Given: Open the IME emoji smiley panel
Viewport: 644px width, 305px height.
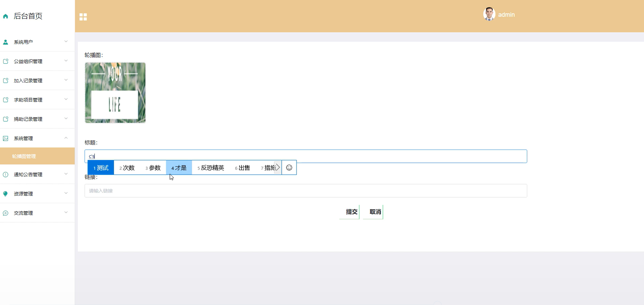Looking at the screenshot, I should click(x=289, y=168).
